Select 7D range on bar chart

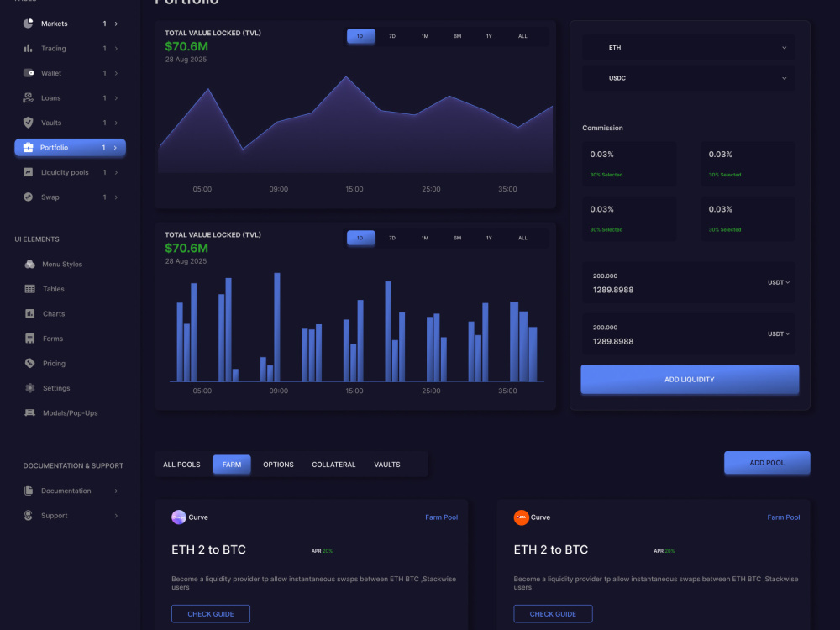click(392, 238)
